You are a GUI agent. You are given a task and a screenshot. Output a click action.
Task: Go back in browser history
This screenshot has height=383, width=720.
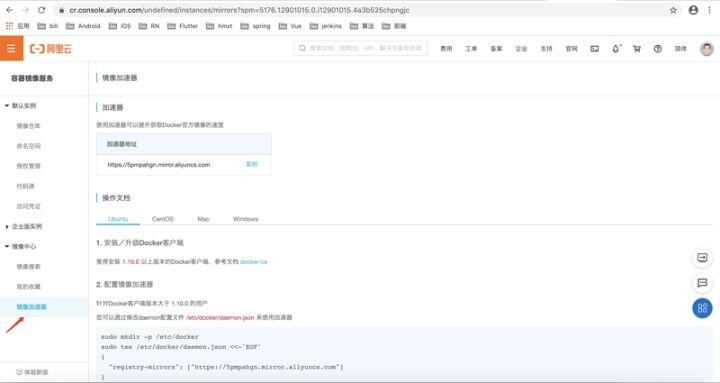coord(9,10)
